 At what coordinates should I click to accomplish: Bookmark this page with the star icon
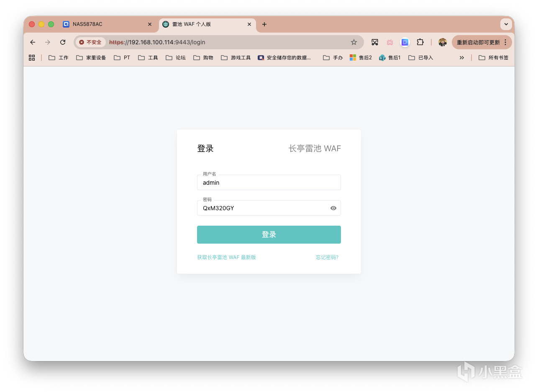[x=354, y=42]
